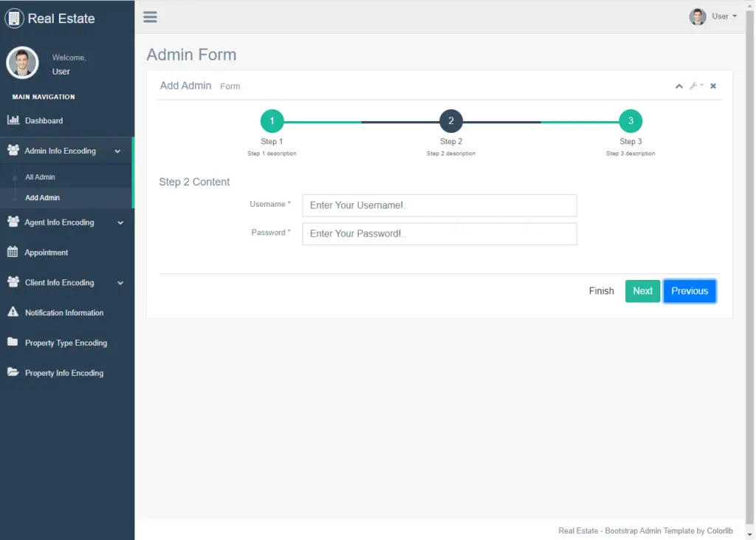Click inside the Username input field
The width and height of the screenshot is (756, 540).
[439, 205]
